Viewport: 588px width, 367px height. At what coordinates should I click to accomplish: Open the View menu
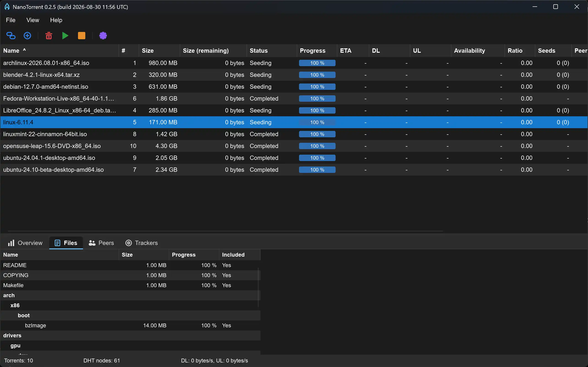click(x=33, y=20)
